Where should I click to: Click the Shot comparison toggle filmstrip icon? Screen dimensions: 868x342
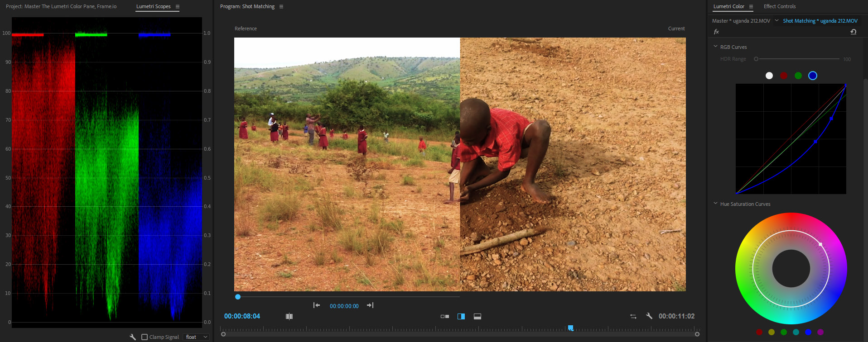pyautogui.click(x=289, y=316)
